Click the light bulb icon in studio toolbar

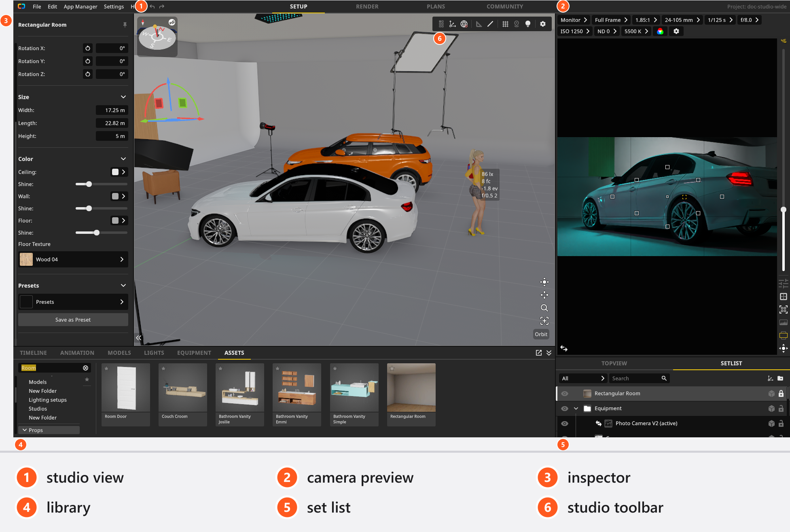[x=528, y=24]
